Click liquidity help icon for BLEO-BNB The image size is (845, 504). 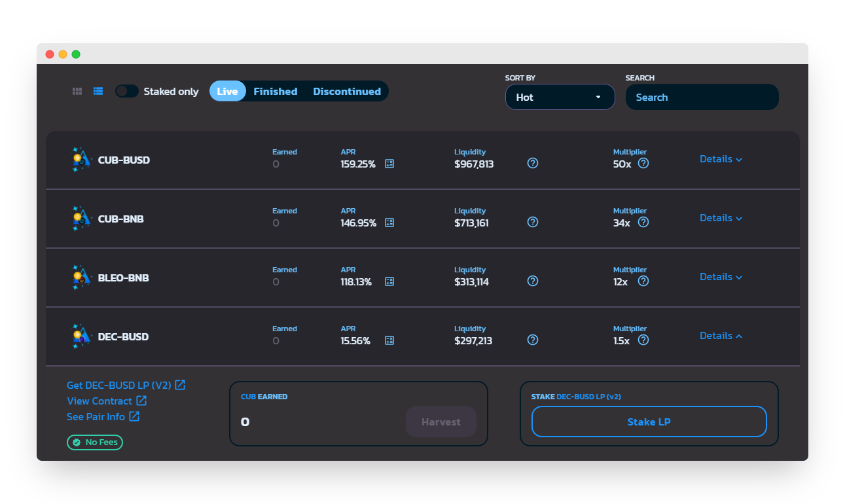pyautogui.click(x=533, y=281)
